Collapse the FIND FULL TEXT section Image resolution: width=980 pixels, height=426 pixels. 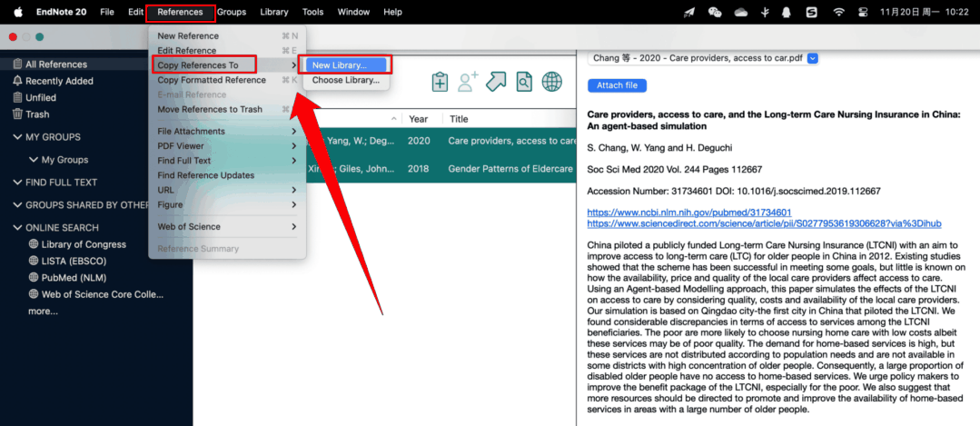click(x=18, y=183)
